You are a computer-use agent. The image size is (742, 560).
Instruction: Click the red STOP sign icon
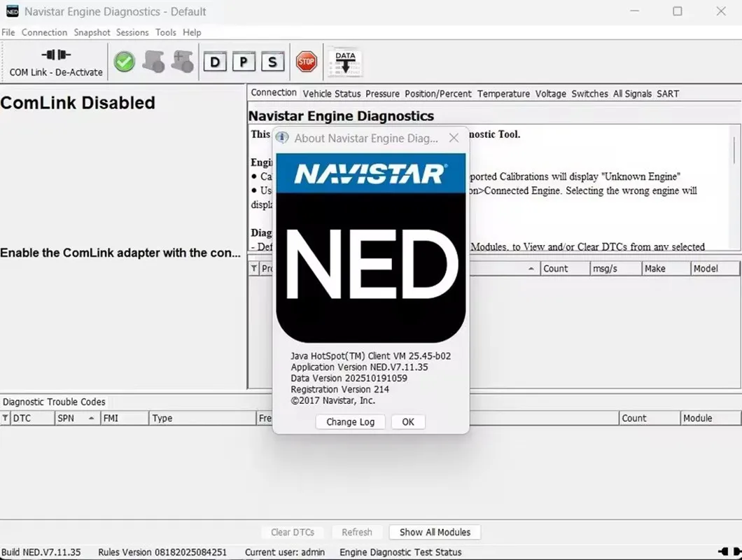click(306, 62)
